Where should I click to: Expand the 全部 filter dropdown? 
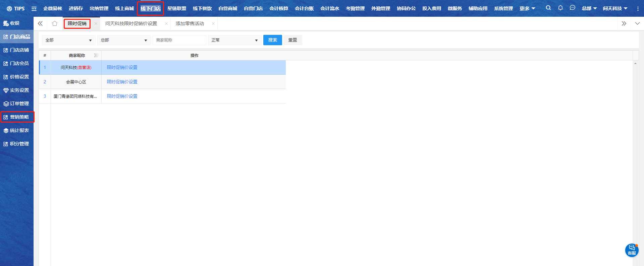click(x=68, y=40)
